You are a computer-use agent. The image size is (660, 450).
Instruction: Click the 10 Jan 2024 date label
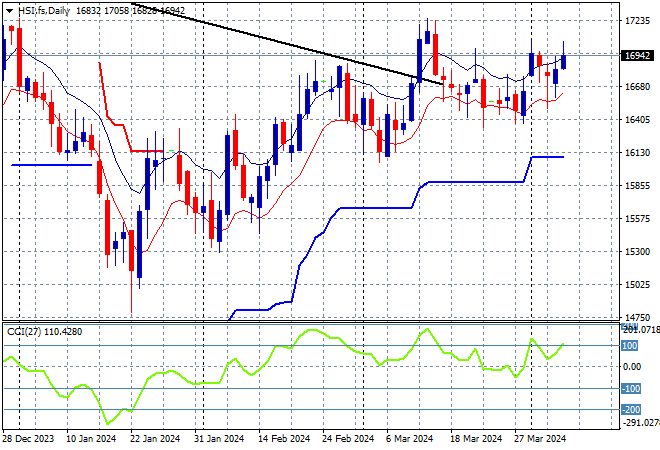[x=91, y=439]
